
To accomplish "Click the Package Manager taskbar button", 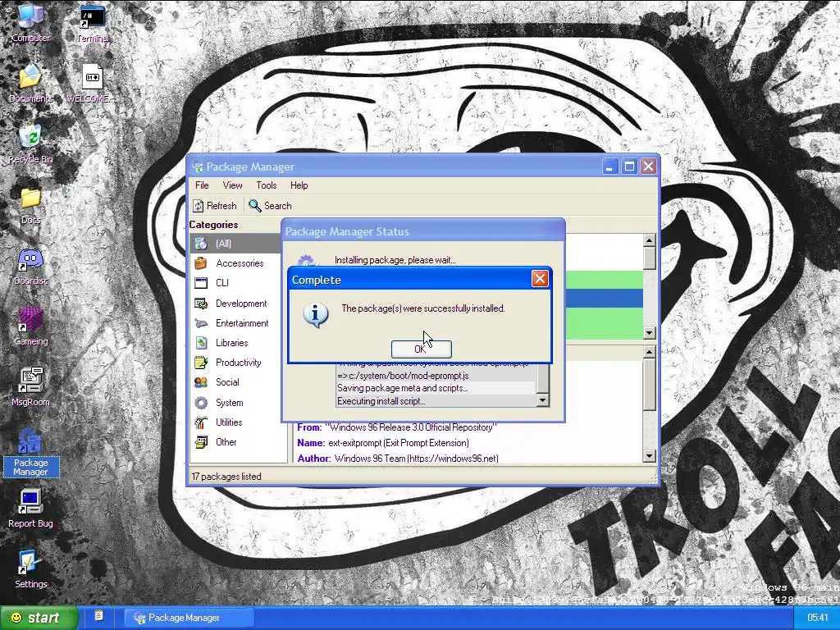I will click(x=189, y=618).
